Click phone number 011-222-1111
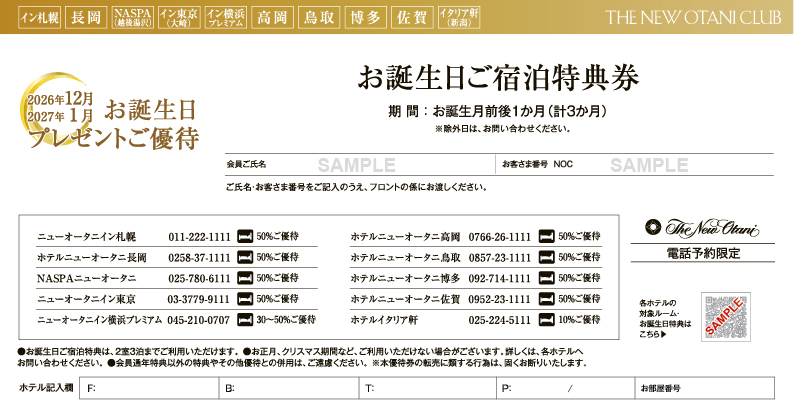The image size is (794, 410). point(199,237)
